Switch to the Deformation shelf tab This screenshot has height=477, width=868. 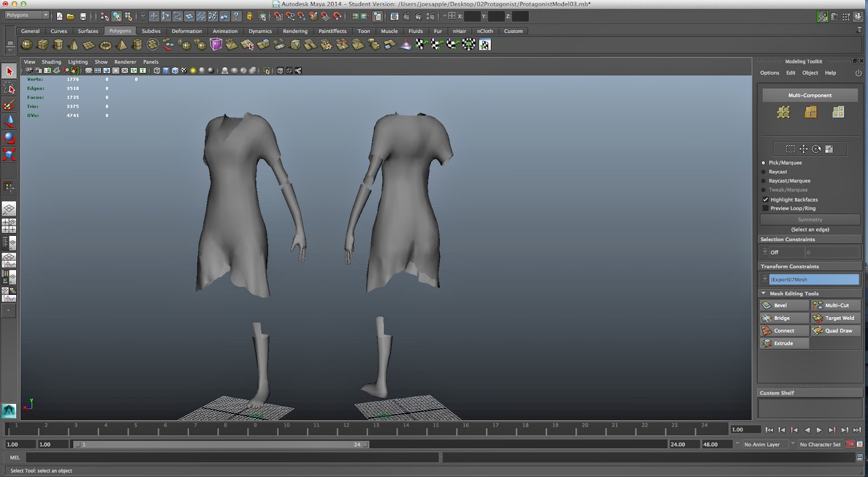pos(186,31)
